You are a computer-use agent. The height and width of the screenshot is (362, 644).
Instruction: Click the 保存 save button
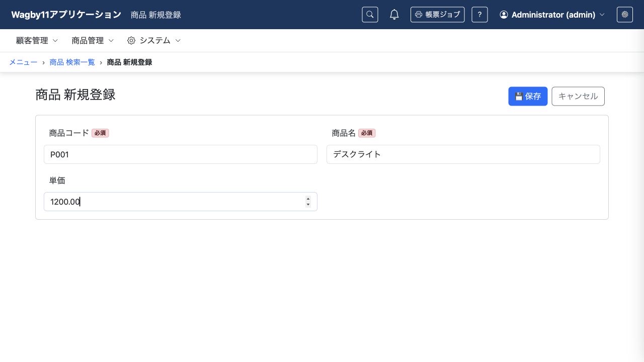coord(528,97)
